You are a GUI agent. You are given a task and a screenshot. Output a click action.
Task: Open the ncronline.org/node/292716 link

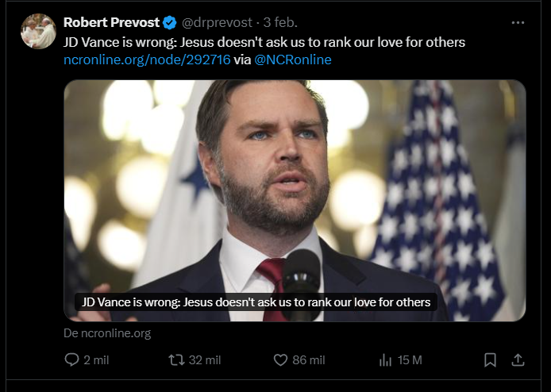click(x=147, y=59)
